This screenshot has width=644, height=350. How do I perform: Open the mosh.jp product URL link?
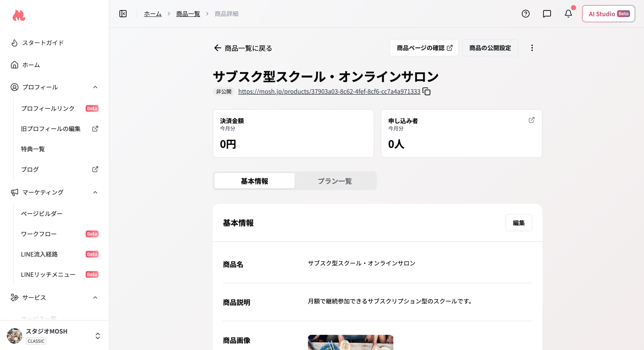pyautogui.click(x=329, y=91)
